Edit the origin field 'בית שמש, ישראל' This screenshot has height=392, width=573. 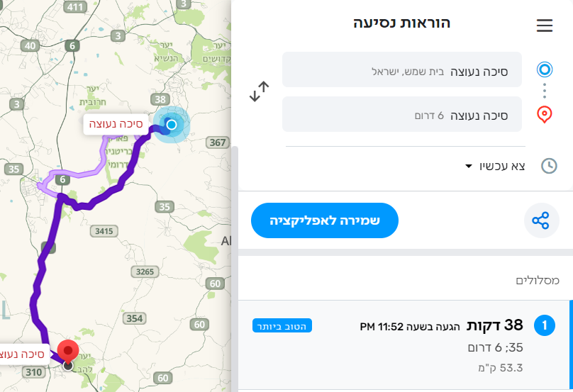(x=402, y=70)
